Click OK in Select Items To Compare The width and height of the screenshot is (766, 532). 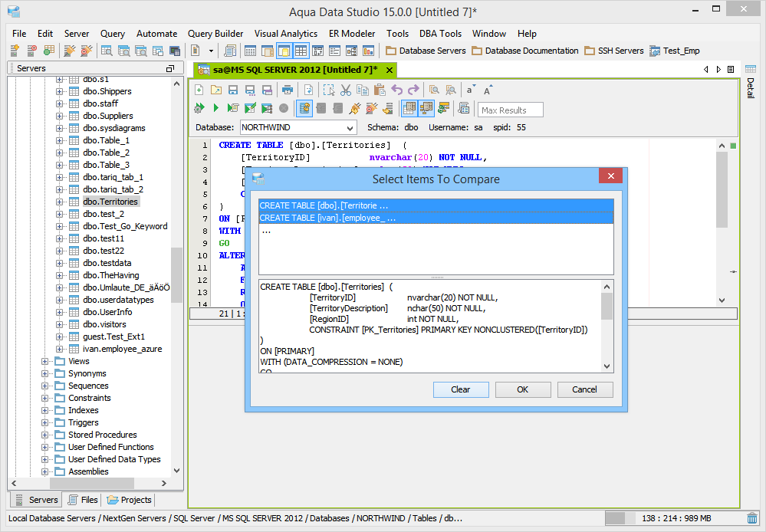tap(523, 389)
